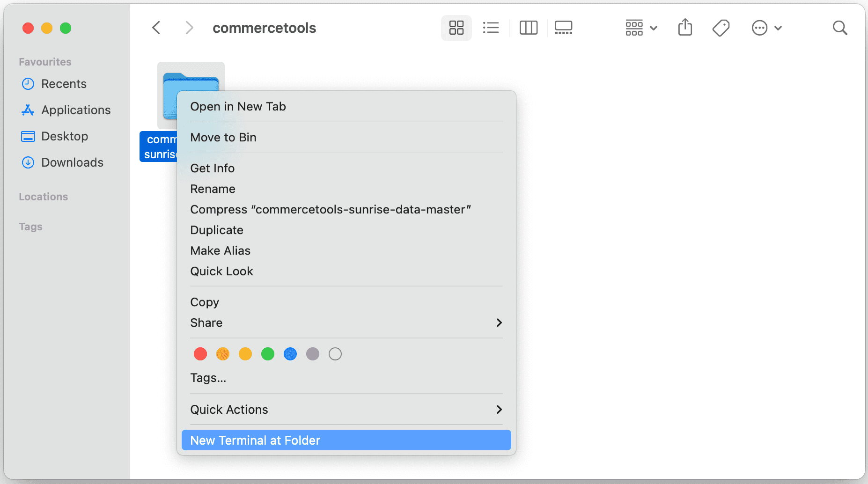Expand the Share submenu arrow
The width and height of the screenshot is (868, 484).
pyautogui.click(x=499, y=323)
